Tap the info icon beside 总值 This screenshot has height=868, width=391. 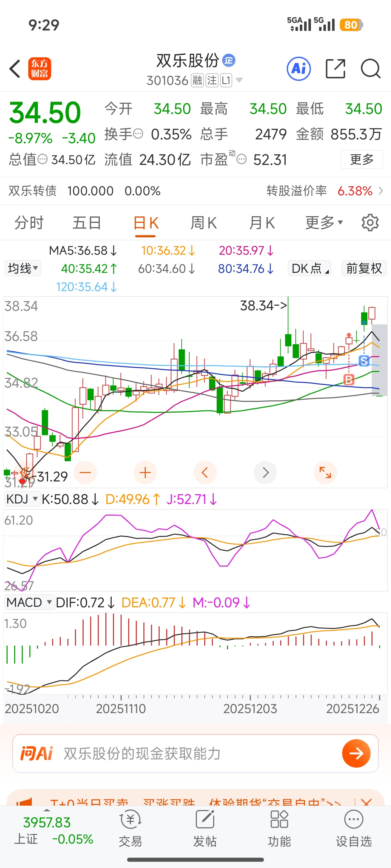43,159
